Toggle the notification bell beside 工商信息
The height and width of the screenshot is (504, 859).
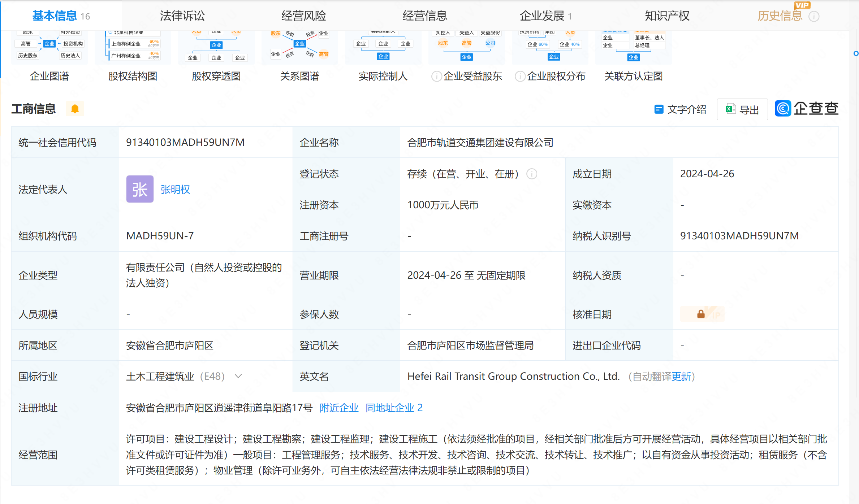tap(75, 108)
